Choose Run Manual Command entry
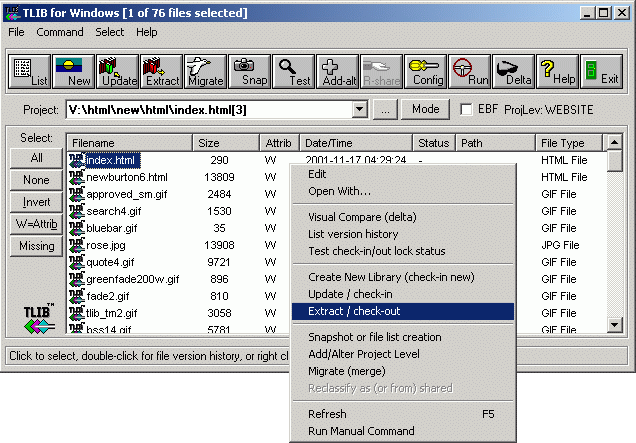 pos(403,431)
